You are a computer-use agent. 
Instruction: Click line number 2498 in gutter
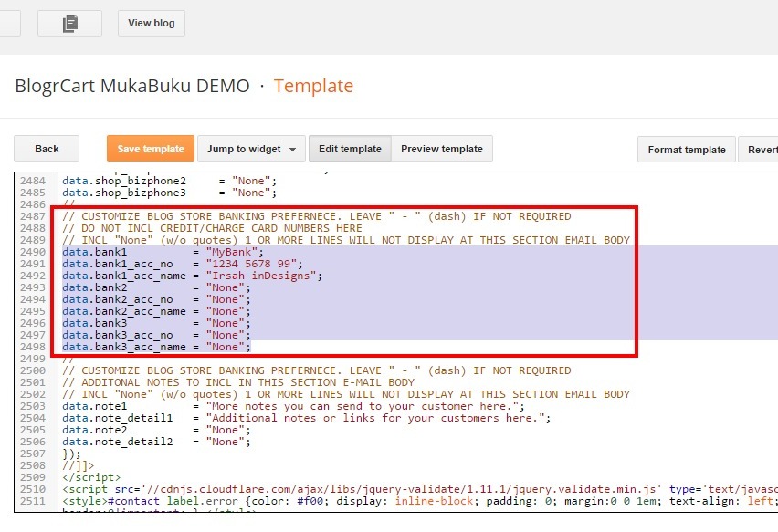tap(33, 347)
